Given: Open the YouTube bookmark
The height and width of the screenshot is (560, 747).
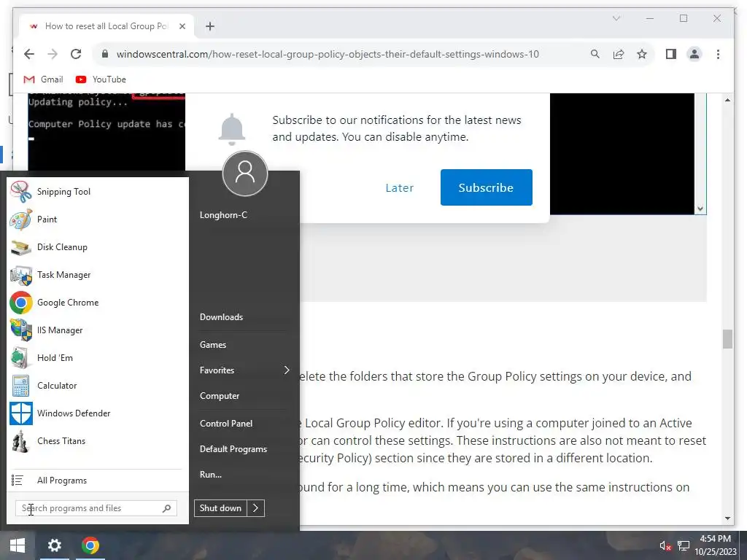Looking at the screenshot, I should (101, 79).
